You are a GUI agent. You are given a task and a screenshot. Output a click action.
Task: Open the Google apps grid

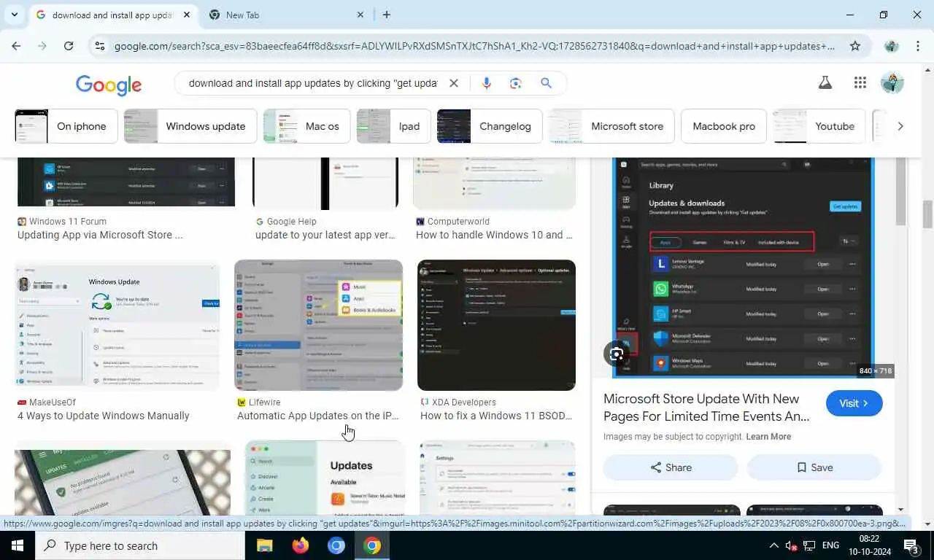(860, 83)
